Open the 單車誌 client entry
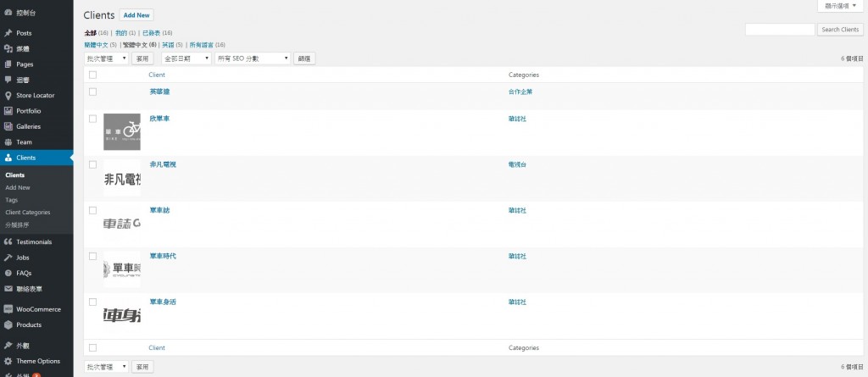The image size is (868, 377). (159, 210)
